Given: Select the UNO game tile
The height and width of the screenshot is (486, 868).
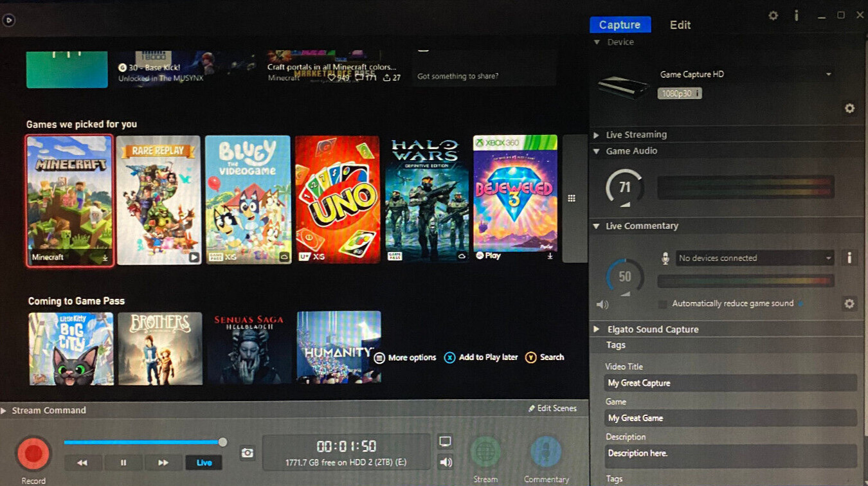Looking at the screenshot, I should coord(338,199).
